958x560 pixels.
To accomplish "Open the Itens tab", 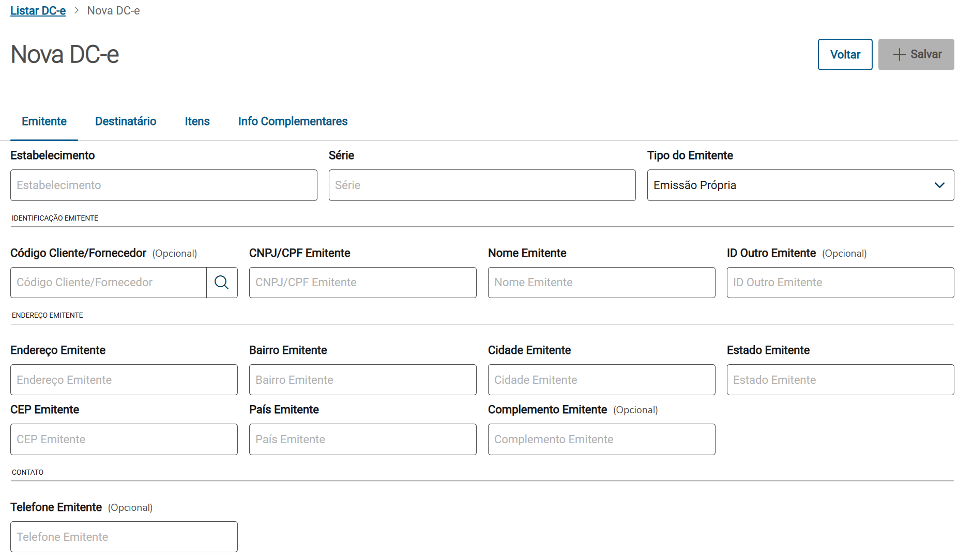I will (197, 121).
